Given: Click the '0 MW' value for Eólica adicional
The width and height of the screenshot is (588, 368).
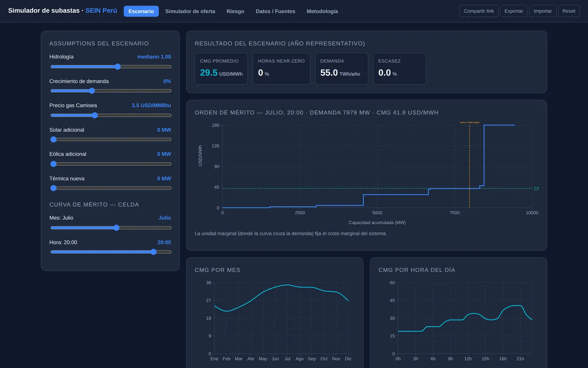Looking at the screenshot, I should (x=164, y=154).
